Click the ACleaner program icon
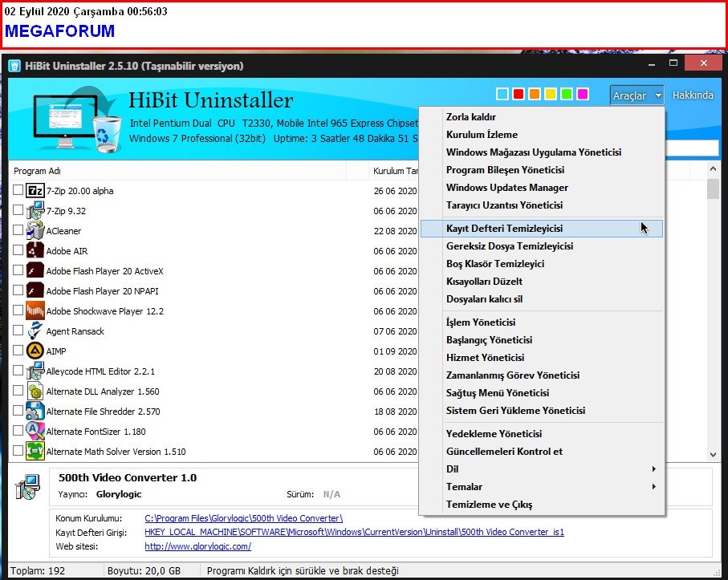This screenshot has height=580, width=728. (35, 230)
